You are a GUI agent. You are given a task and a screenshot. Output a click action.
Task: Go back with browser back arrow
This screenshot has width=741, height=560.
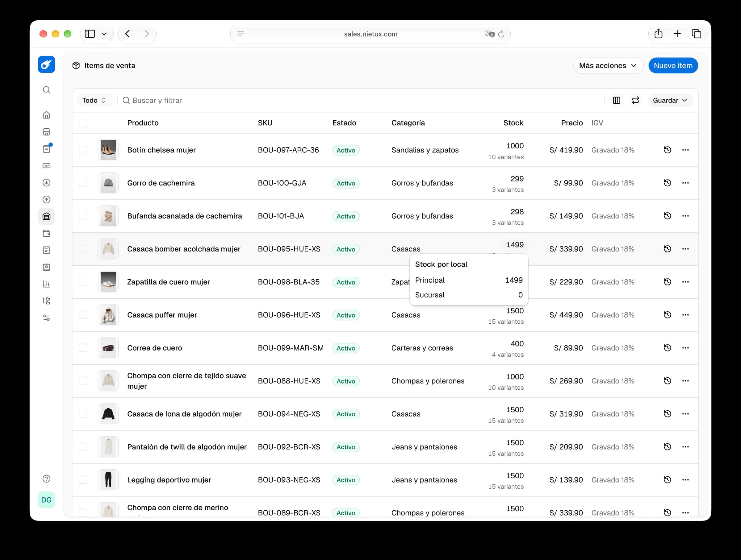128,34
